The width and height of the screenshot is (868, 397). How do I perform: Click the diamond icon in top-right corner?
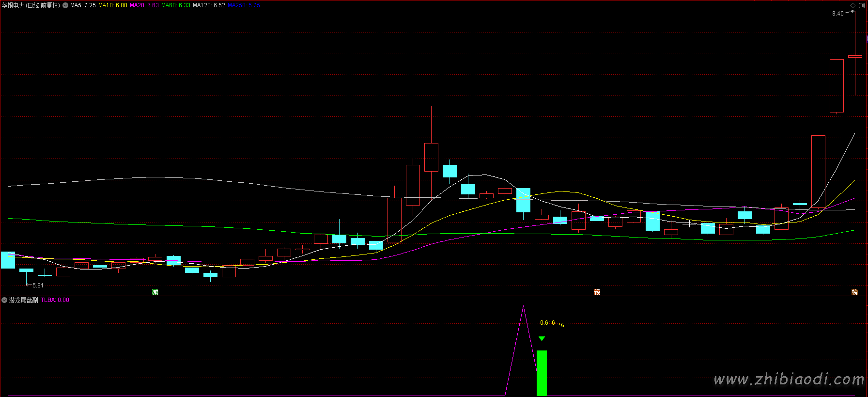tap(853, 5)
